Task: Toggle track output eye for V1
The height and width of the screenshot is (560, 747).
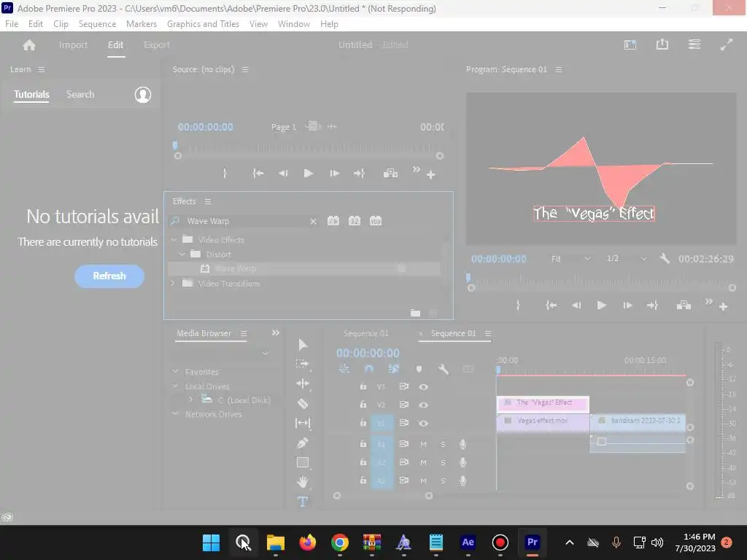Action: [x=423, y=423]
